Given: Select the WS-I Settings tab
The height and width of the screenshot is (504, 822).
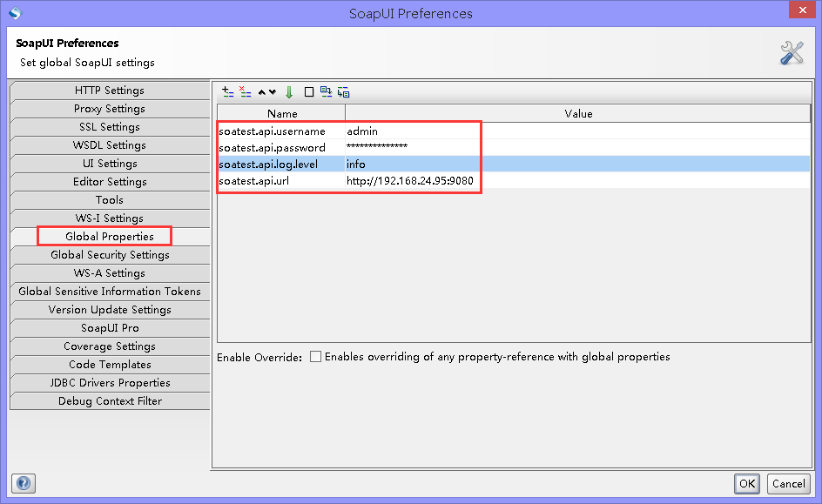Looking at the screenshot, I should pyautogui.click(x=110, y=218).
